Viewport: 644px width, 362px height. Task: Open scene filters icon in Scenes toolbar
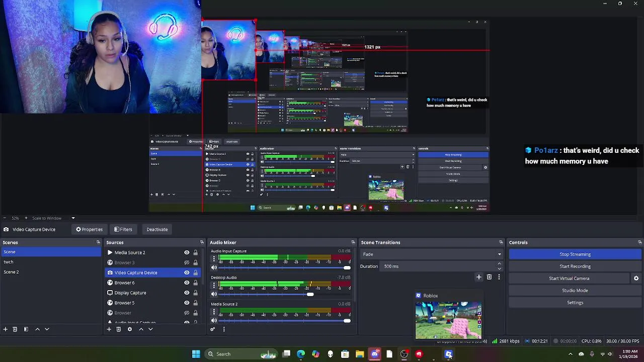click(x=26, y=329)
